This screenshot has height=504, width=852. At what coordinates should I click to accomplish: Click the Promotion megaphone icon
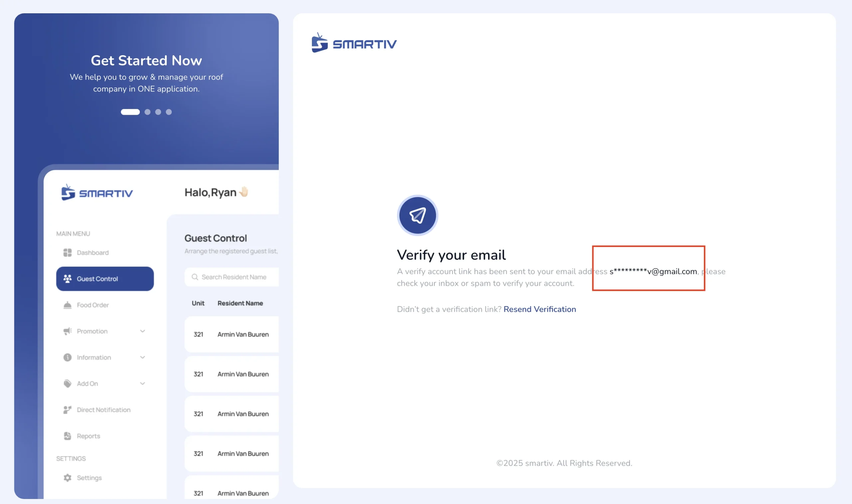tap(67, 331)
